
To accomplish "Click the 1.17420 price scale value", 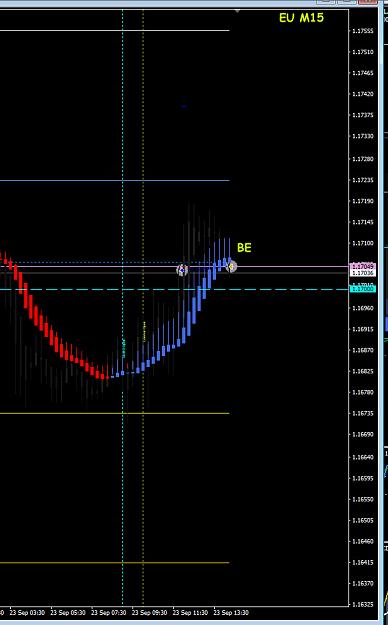I will click(363, 94).
